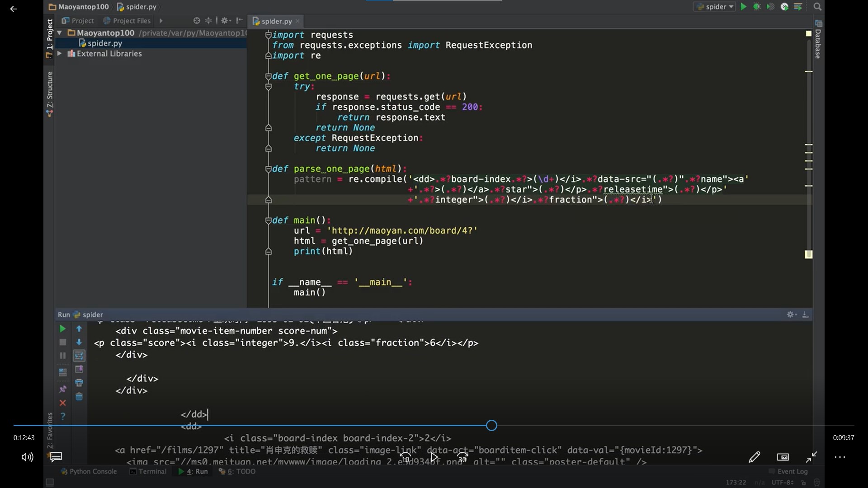Screen dimensions: 868x488
Task: Pin the Run tab with the pin icon
Action: 63,389
